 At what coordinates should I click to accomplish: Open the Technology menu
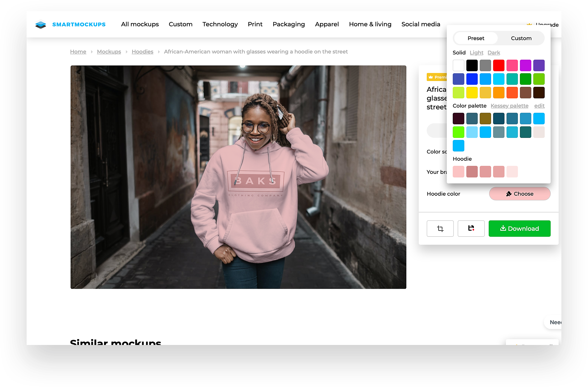coord(220,24)
